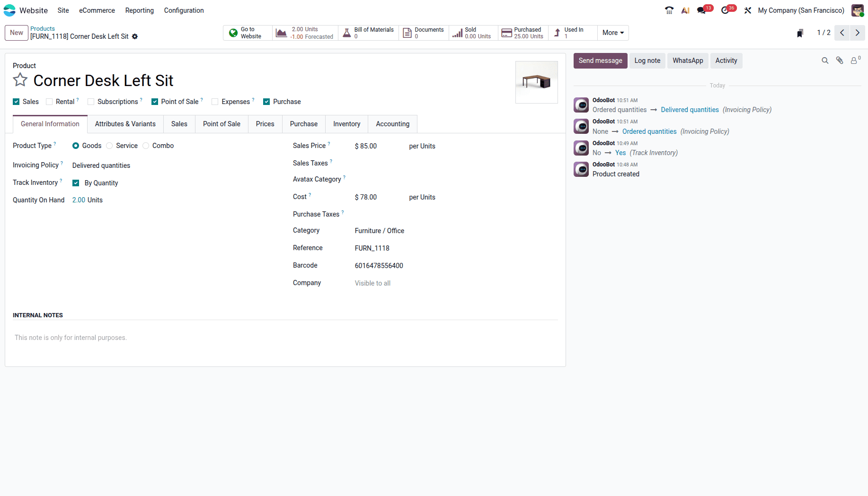Image resolution: width=868 pixels, height=496 pixels.
Task: Toggle the Point of Sale checkbox
Action: click(155, 102)
